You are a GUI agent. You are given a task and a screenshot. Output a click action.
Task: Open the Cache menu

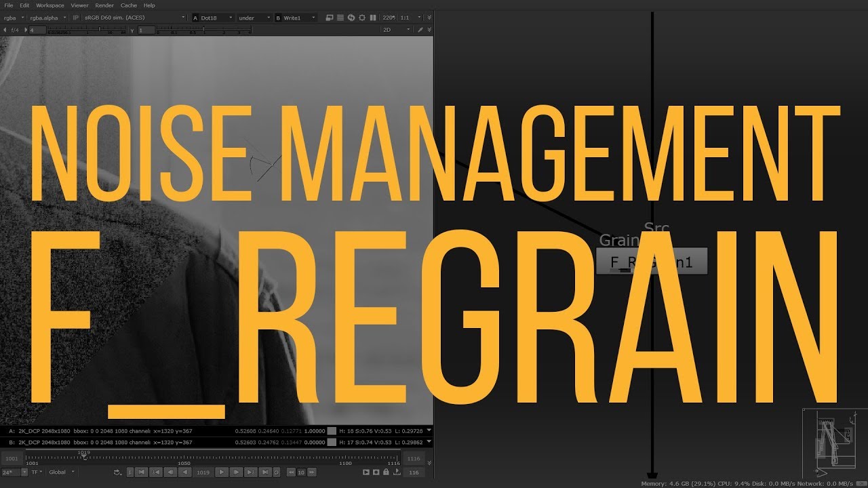129,5
